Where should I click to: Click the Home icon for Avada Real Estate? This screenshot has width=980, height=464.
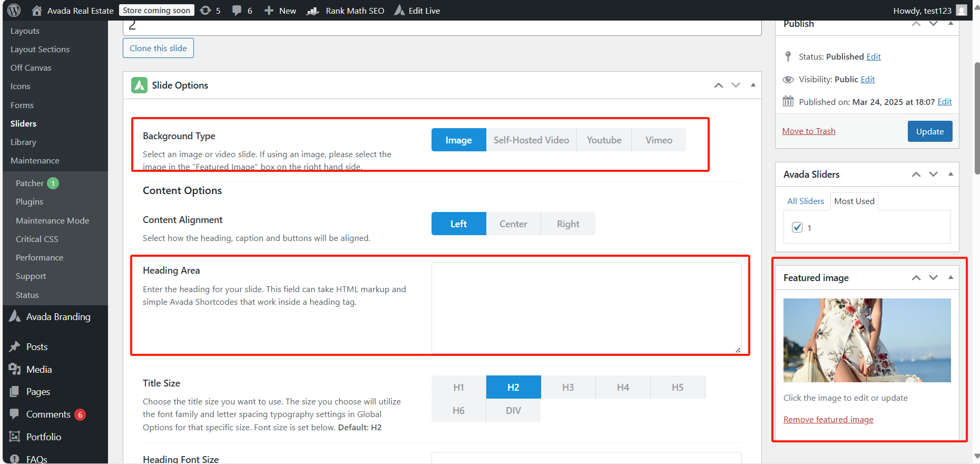click(x=37, y=11)
